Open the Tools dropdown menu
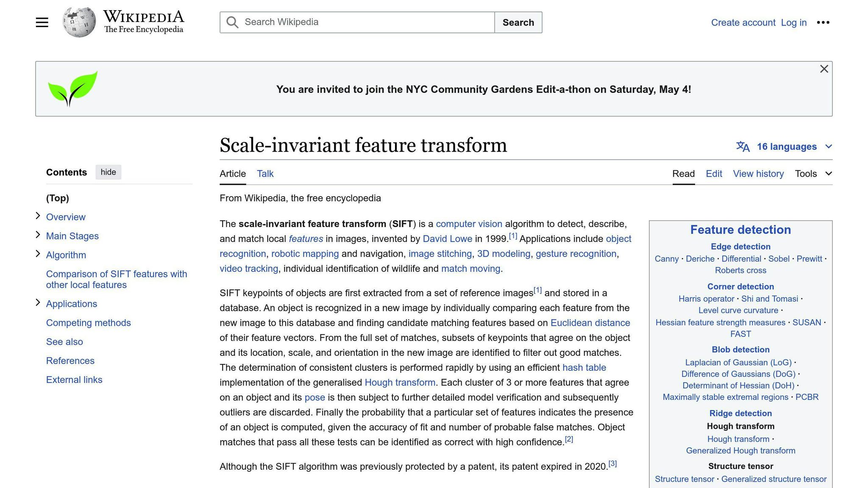This screenshot has height=488, width=868. (813, 174)
